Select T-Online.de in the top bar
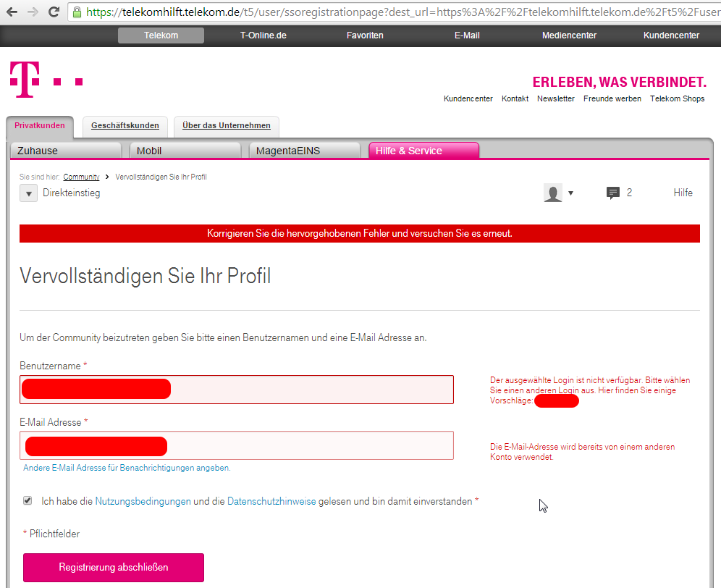This screenshot has width=721, height=588. 263,34
